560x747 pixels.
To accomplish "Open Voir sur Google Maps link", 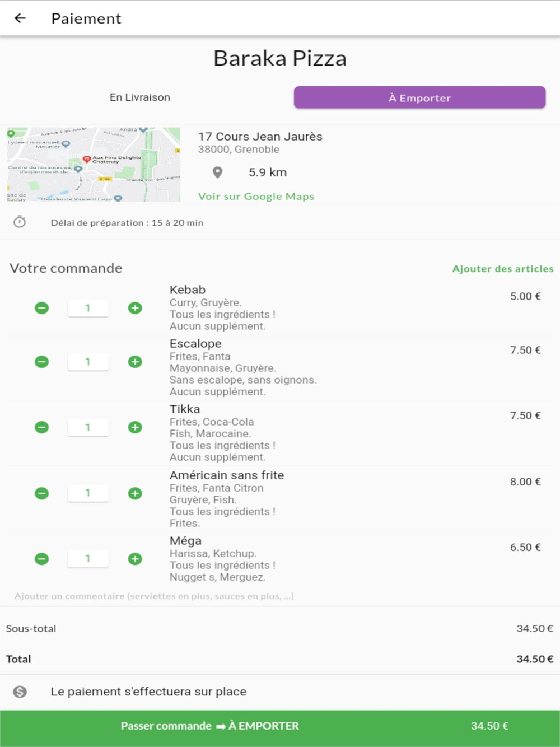I will [x=256, y=197].
